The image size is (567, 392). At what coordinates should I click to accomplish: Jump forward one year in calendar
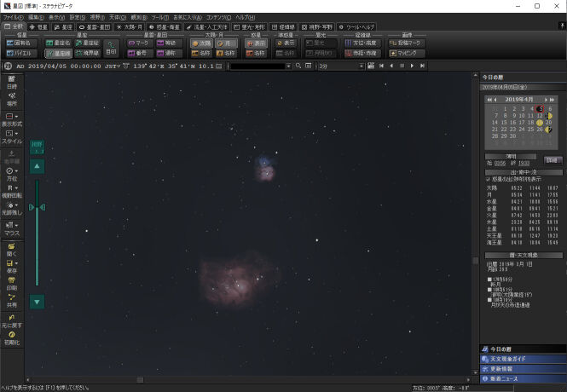[x=552, y=100]
